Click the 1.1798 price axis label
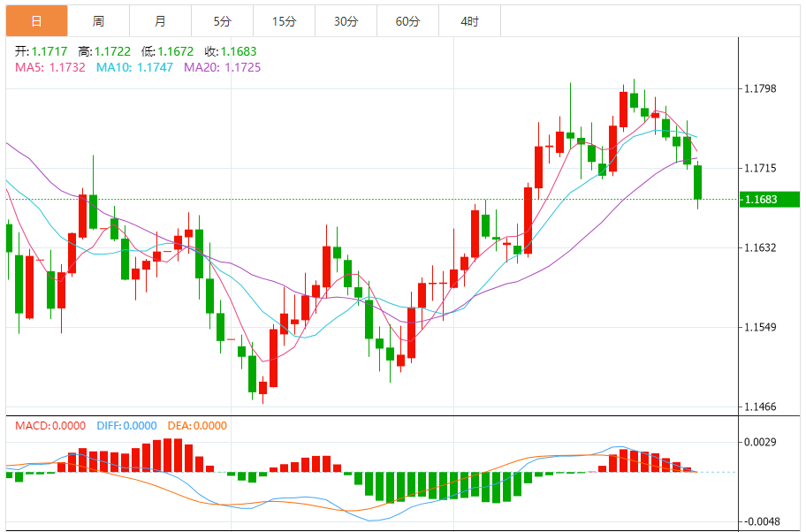Screen dimensions: 806x532 760,88
